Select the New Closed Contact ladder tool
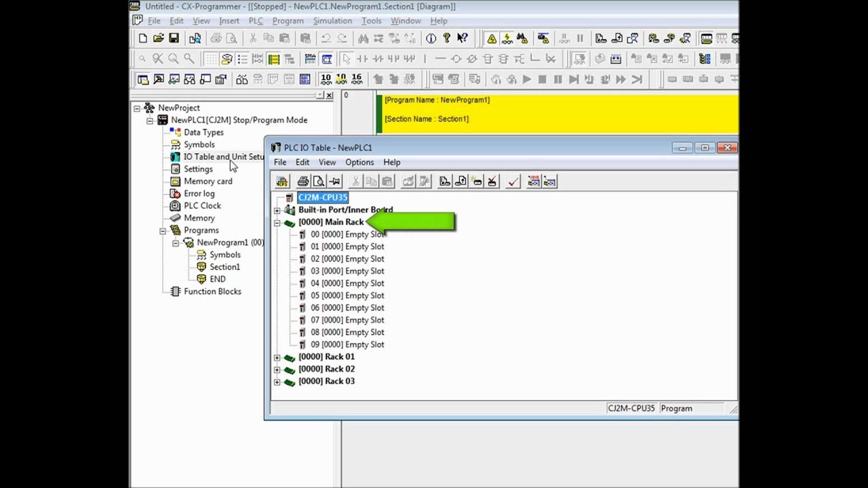Image resolution: width=868 pixels, height=488 pixels. 377,59
